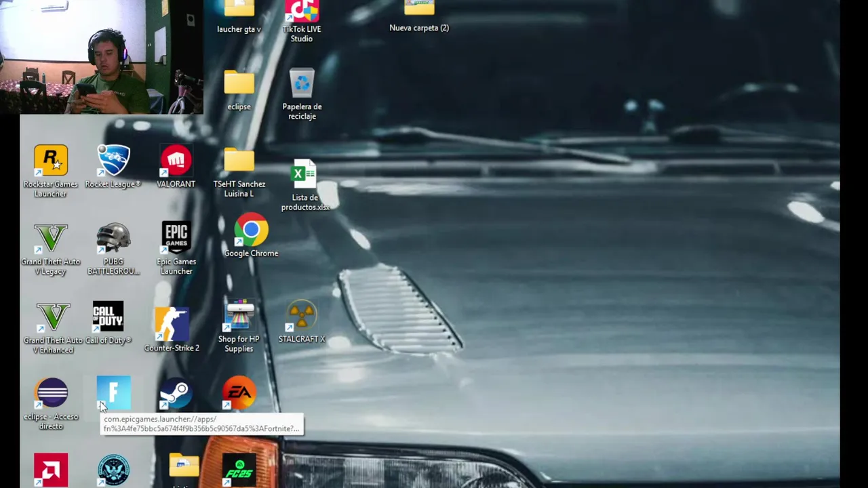Select the 'TSeHT Sanchez Luisina L' folder
Viewport: 868px width, 488px height.
pyautogui.click(x=239, y=161)
